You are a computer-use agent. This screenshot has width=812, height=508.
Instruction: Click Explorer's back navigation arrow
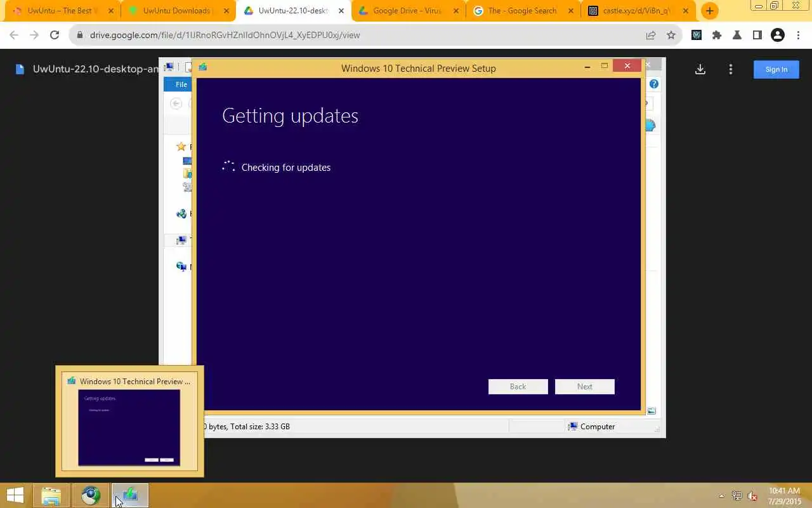pyautogui.click(x=176, y=104)
